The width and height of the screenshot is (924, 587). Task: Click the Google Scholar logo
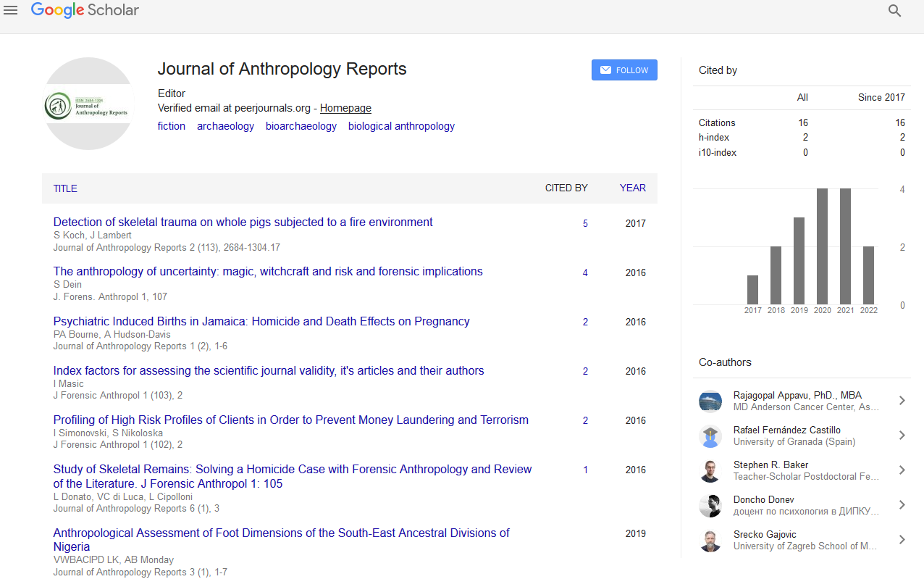click(85, 10)
